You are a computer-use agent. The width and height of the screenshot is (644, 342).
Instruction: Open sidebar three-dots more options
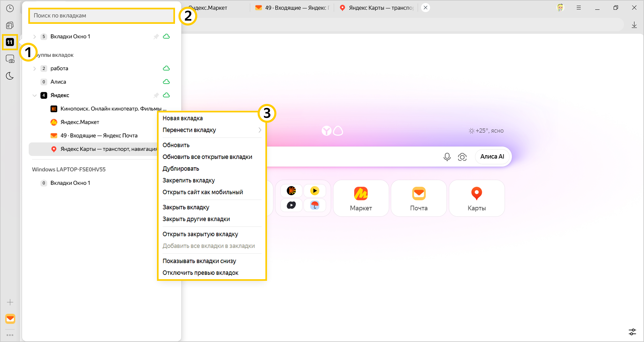click(10, 335)
